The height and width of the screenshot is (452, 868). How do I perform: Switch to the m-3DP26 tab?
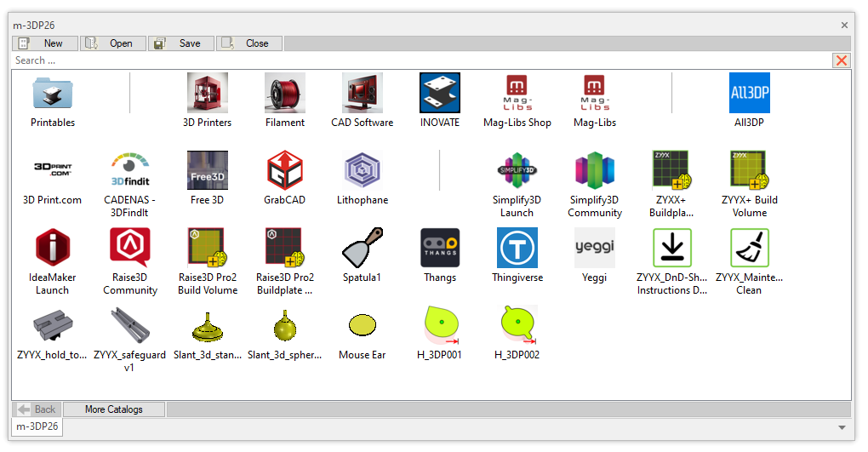pos(38,426)
